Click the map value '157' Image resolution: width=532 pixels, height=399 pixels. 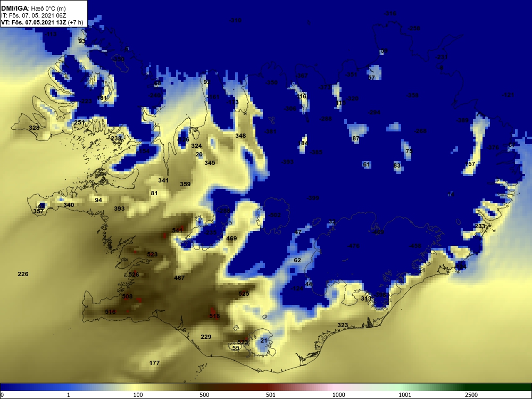(470, 164)
